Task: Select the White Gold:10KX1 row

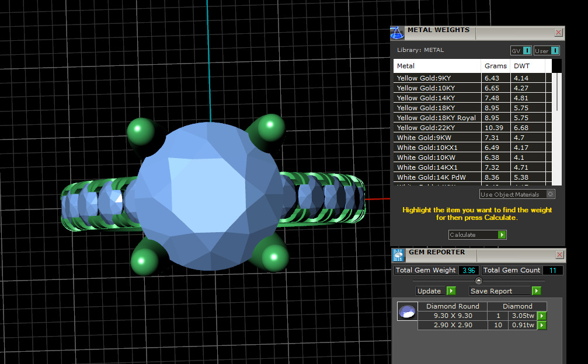Action: tap(472, 148)
